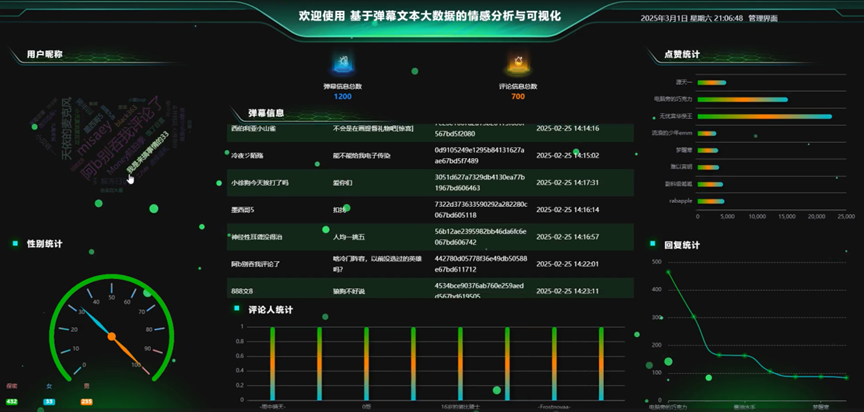Open the 管理界面 link in the header
Viewport: 864px width, 412px height.
tap(763, 18)
